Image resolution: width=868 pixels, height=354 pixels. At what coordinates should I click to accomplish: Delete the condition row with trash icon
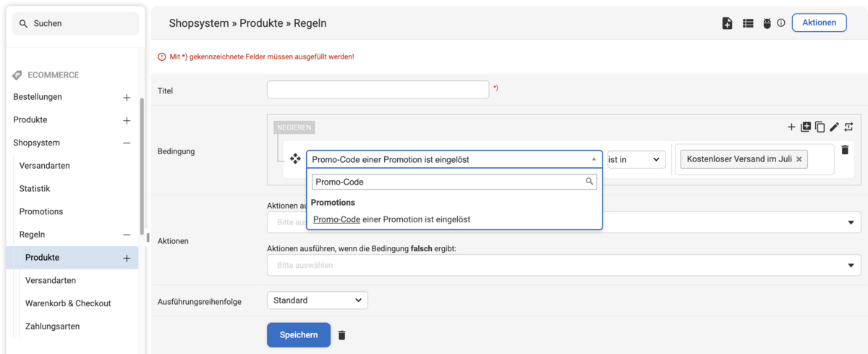(x=845, y=150)
